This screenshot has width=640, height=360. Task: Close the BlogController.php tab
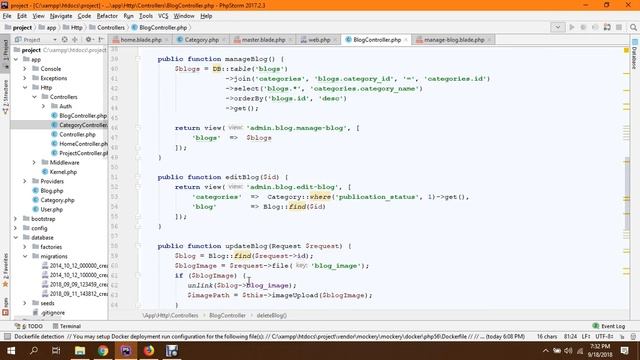point(406,40)
